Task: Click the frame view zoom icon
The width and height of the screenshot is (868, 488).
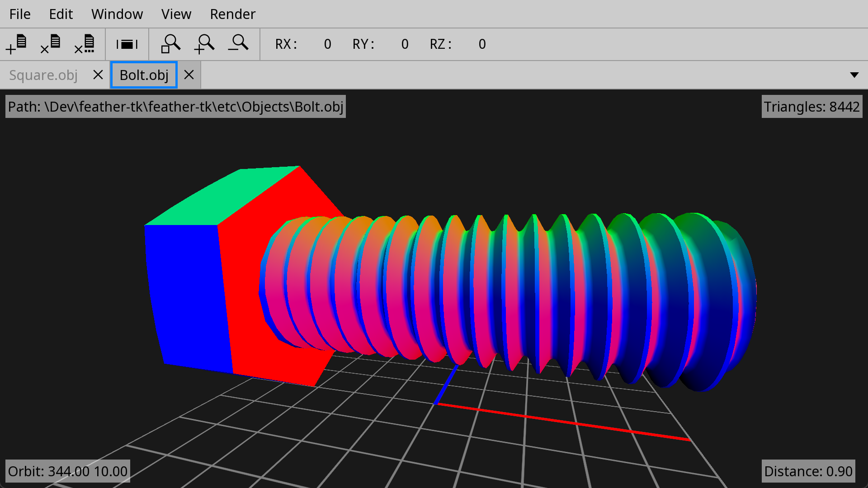Action: click(170, 44)
